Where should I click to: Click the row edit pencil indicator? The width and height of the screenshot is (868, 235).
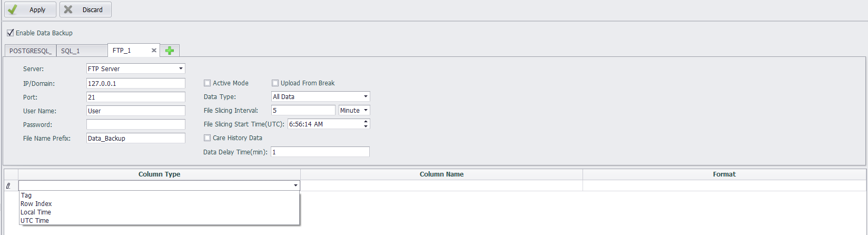tap(8, 185)
